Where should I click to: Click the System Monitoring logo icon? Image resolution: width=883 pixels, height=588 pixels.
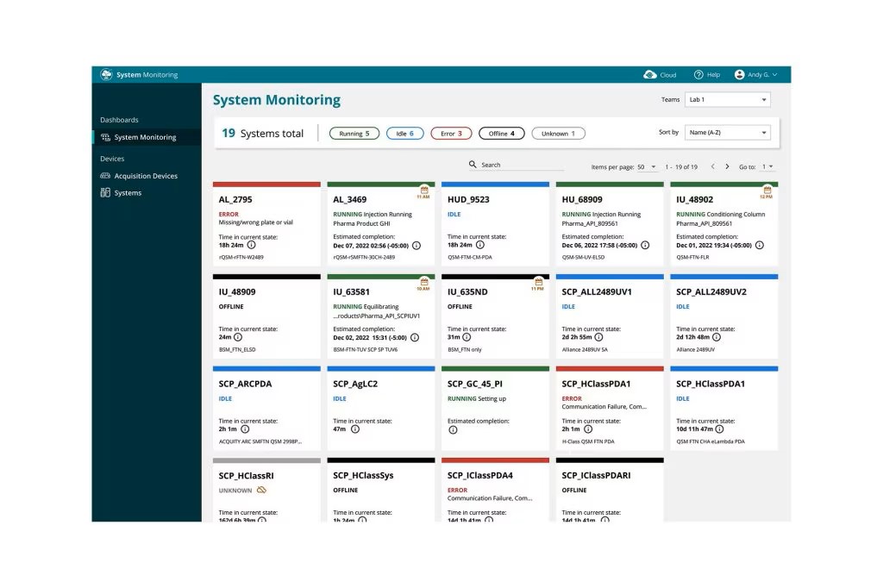click(106, 74)
